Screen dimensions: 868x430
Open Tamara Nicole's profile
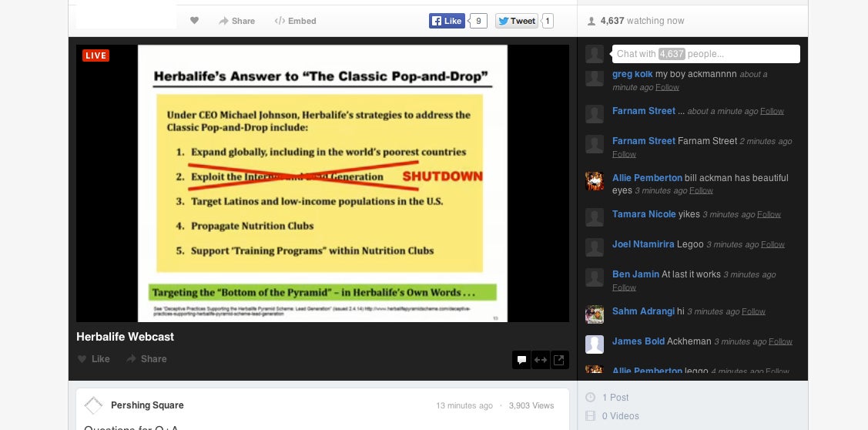[644, 214]
